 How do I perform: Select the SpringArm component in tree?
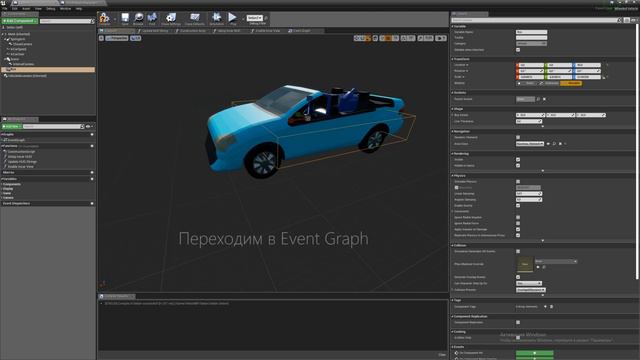pyautogui.click(x=18, y=39)
